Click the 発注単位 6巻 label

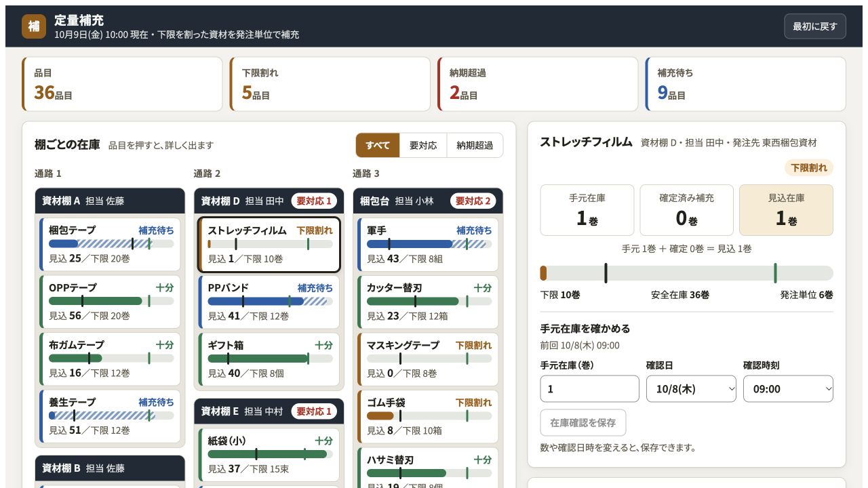tap(807, 295)
